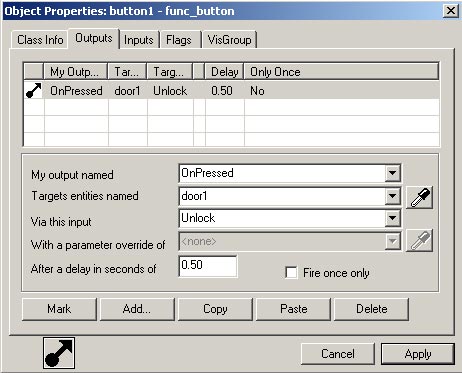The width and height of the screenshot is (462, 373).
Task: Open the Inputs tab
Action: (139, 40)
